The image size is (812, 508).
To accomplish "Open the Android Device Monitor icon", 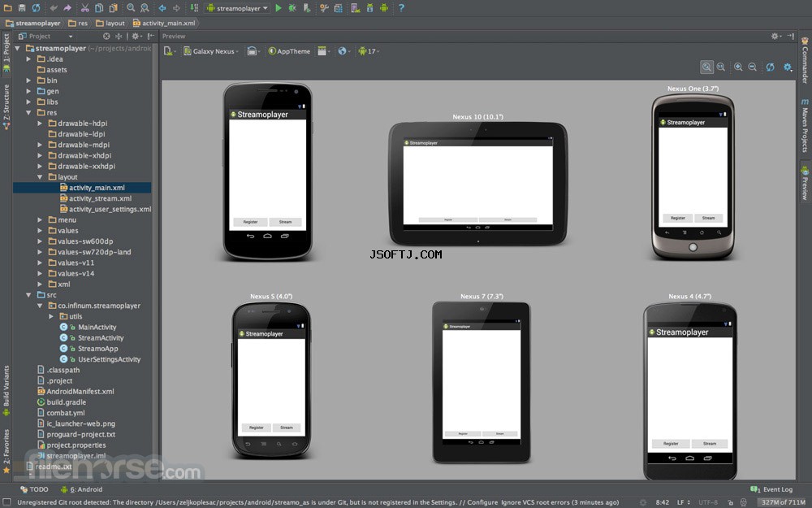I will [384, 8].
